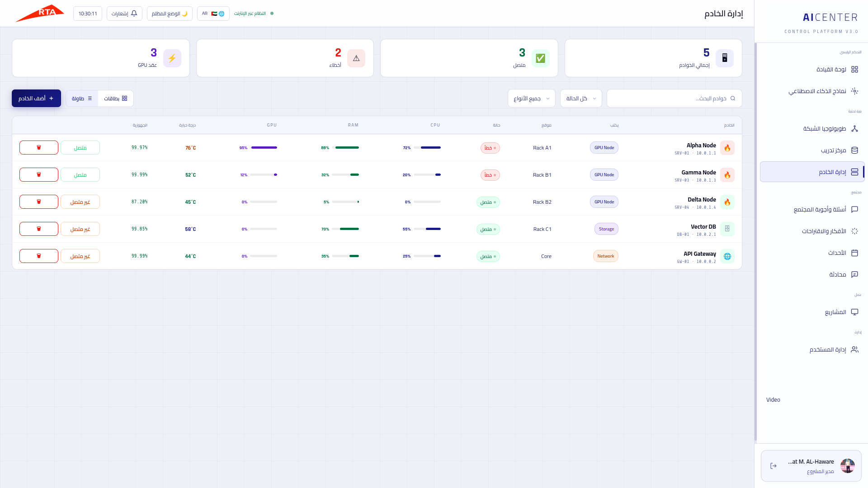Click the trash icon for API Gateway row
This screenshot has width=868, height=488.
(39, 256)
